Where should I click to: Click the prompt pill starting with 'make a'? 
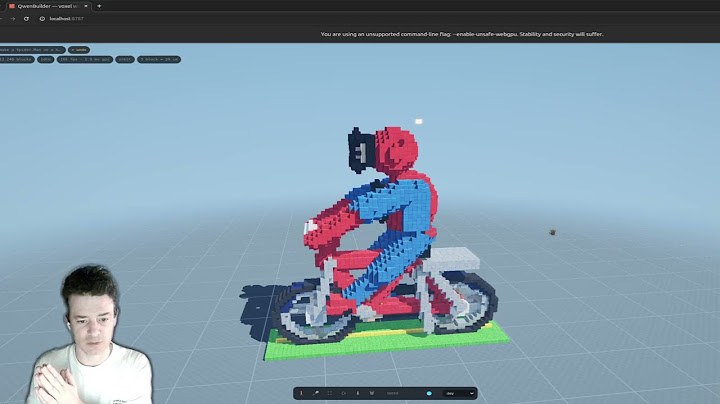31,50
